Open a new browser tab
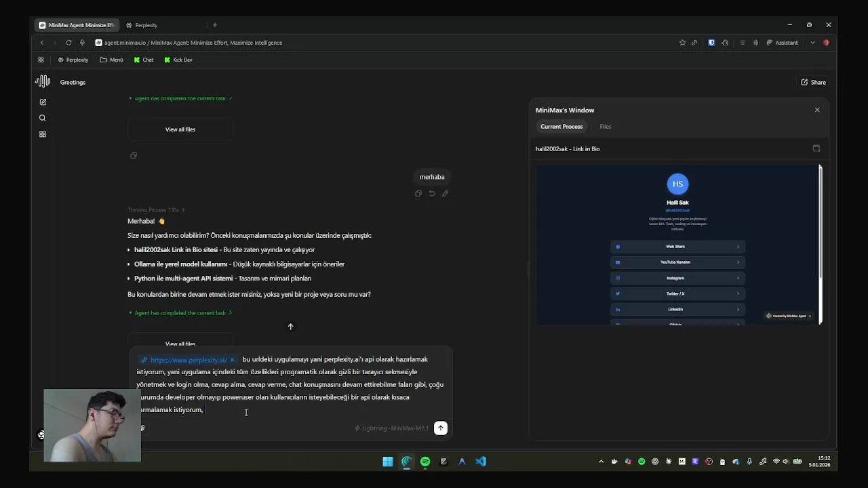Image resolution: width=868 pixels, height=488 pixels. [x=215, y=25]
